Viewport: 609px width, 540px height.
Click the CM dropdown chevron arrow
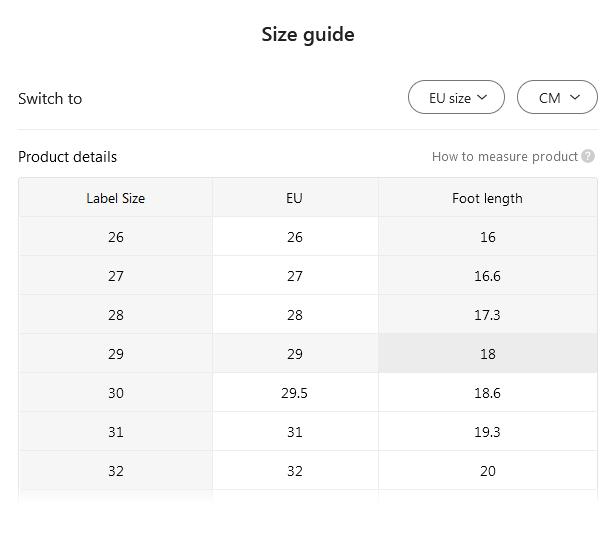pos(575,98)
